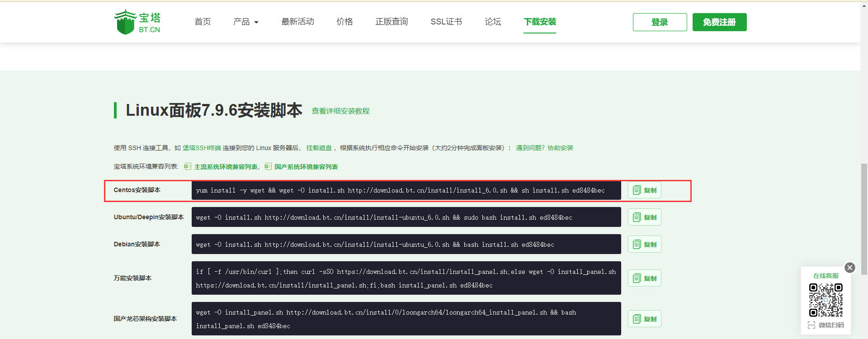
Task: Click the 万能安装脚本 curl command block
Action: coord(406,278)
